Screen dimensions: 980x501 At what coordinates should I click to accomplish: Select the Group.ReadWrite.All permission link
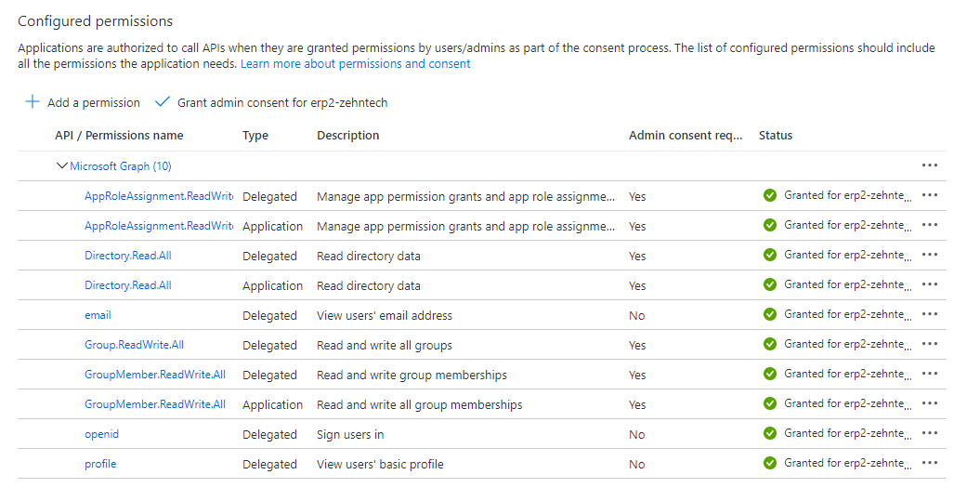(x=134, y=345)
